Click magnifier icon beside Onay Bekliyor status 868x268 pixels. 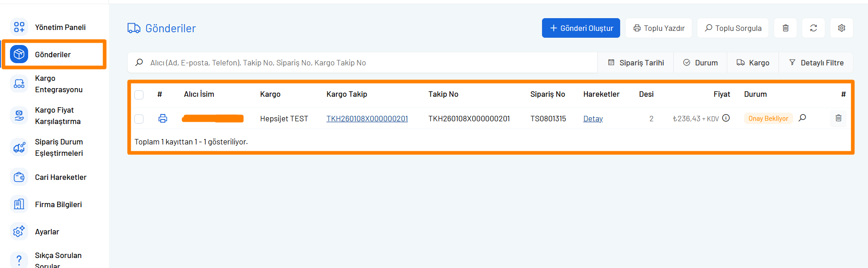(802, 118)
